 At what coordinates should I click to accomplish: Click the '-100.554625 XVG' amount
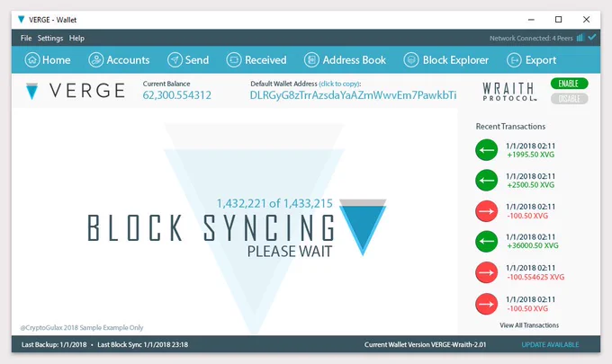(x=535, y=277)
